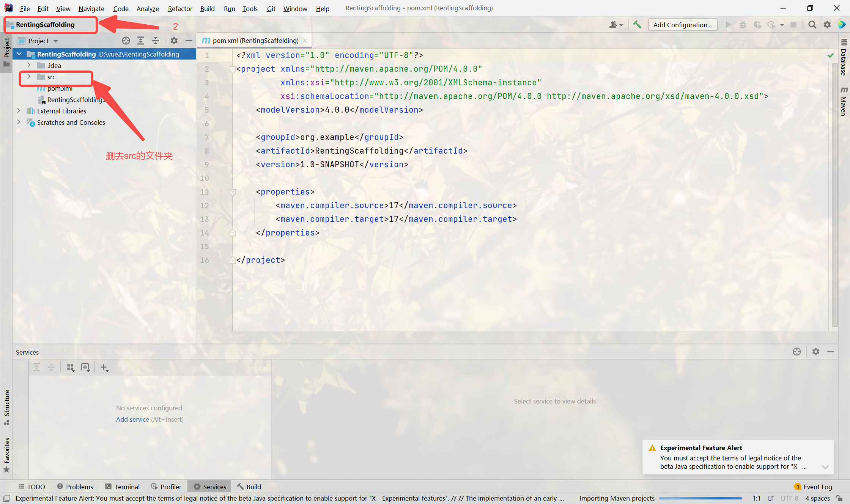Fold the properties block at line 11
Image resolution: width=850 pixels, height=504 pixels.
[x=233, y=192]
